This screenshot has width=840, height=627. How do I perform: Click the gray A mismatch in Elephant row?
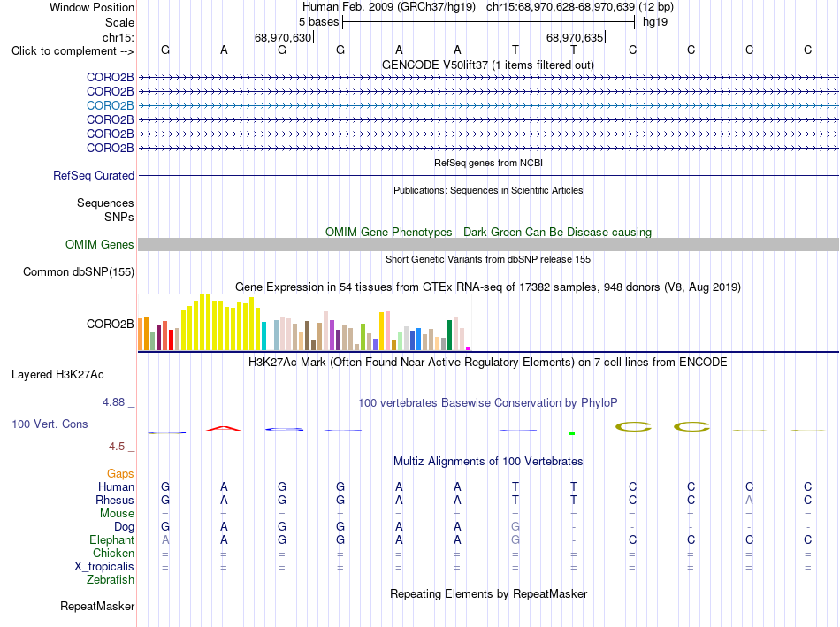point(165,539)
